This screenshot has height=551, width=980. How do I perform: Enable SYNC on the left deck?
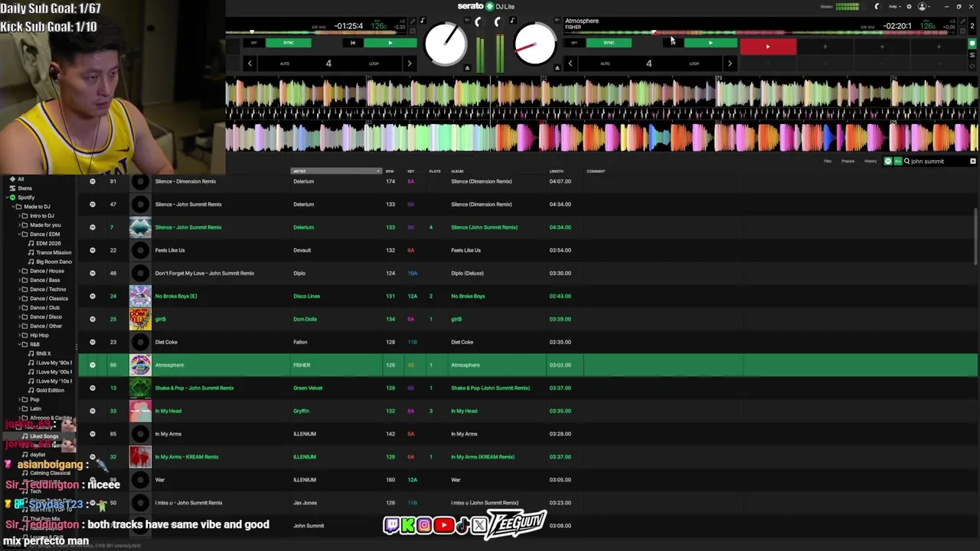(288, 43)
